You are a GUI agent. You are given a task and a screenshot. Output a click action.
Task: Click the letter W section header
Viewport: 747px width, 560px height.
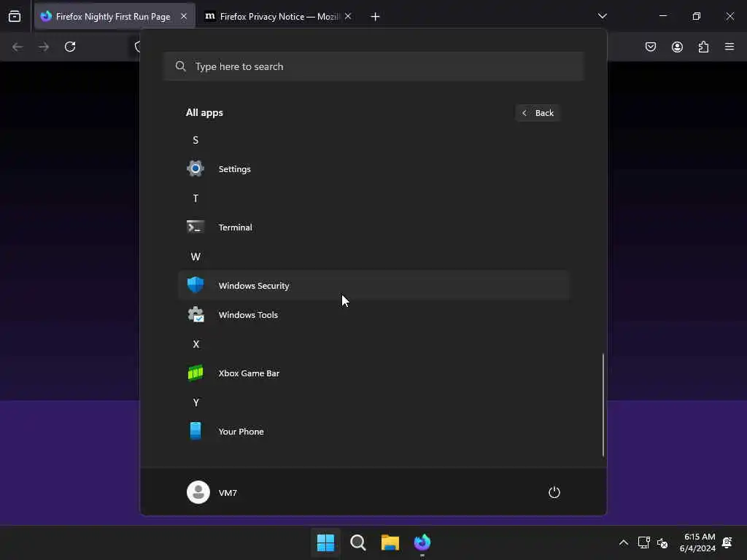[196, 257]
